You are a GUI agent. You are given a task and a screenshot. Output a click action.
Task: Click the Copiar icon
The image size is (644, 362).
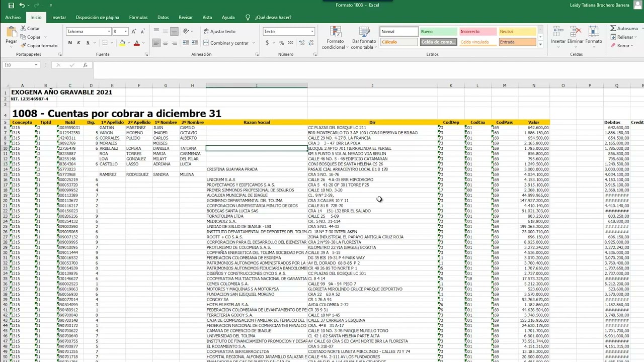click(23, 37)
